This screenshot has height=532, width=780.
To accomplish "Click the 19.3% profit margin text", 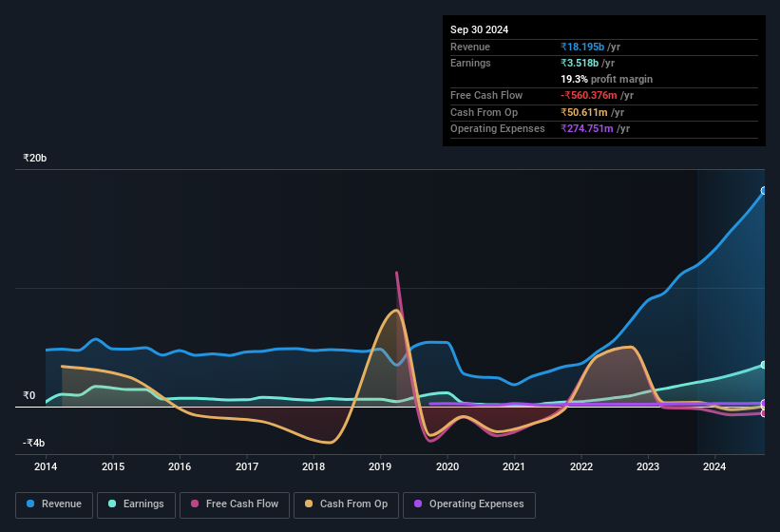I will (x=606, y=79).
